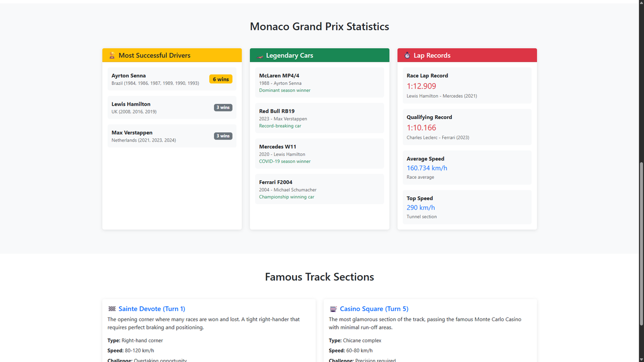
Task: Click the Record-breaking car note
Action: 280,126
